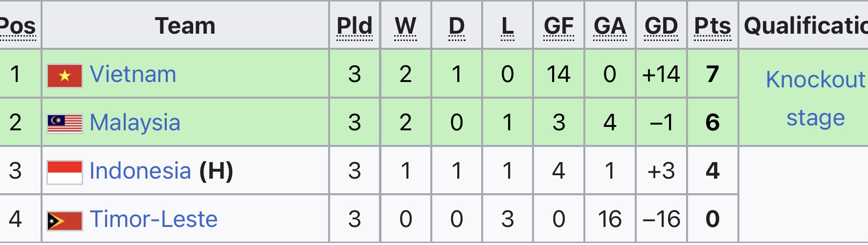Click the GD column header
Screen dimensions: 868x245
point(661,26)
